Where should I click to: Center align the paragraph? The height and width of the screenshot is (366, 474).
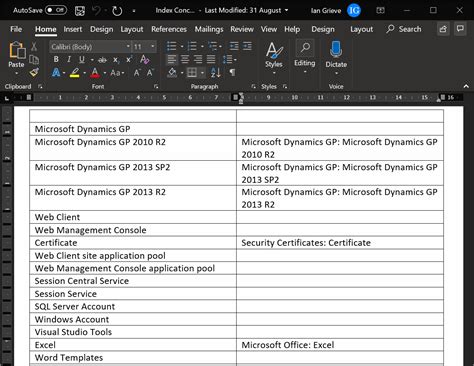coord(185,59)
